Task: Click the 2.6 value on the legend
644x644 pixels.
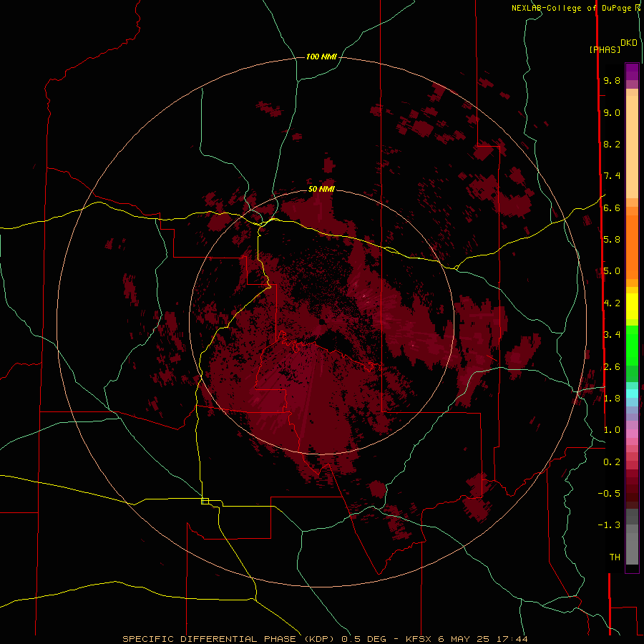Action: 612,367
